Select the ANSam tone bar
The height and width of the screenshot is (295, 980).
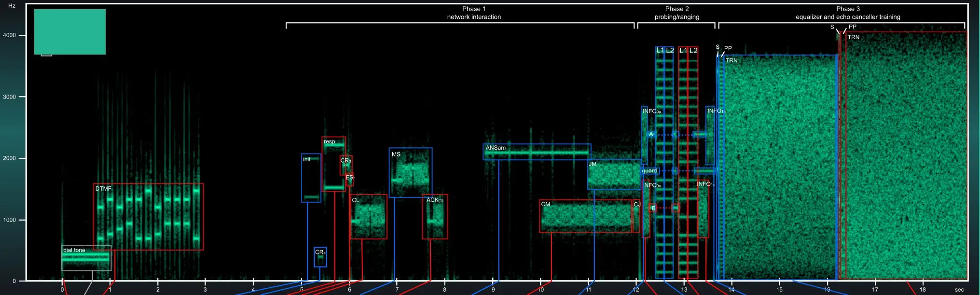point(537,152)
